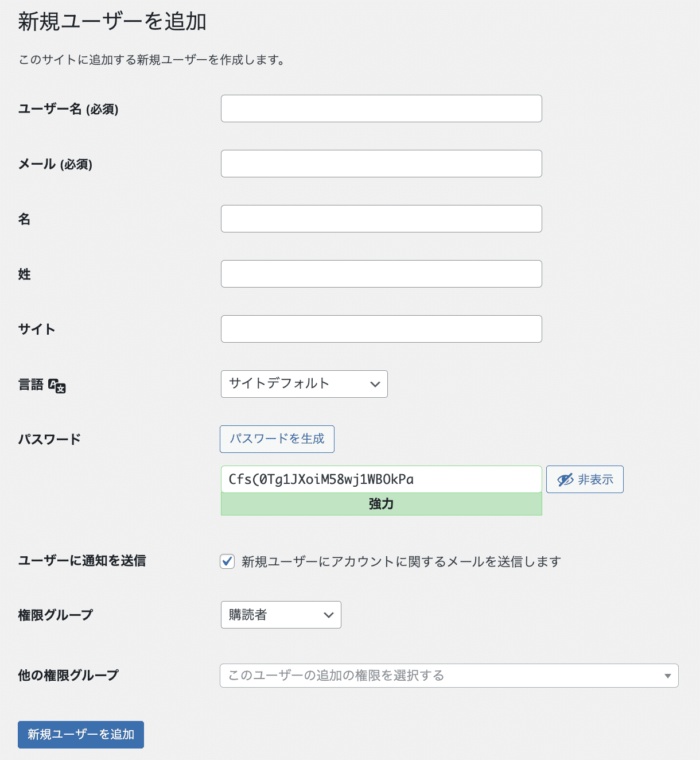The image size is (700, 760).
Task: Hide the generated password using 非表示
Action: (x=585, y=479)
